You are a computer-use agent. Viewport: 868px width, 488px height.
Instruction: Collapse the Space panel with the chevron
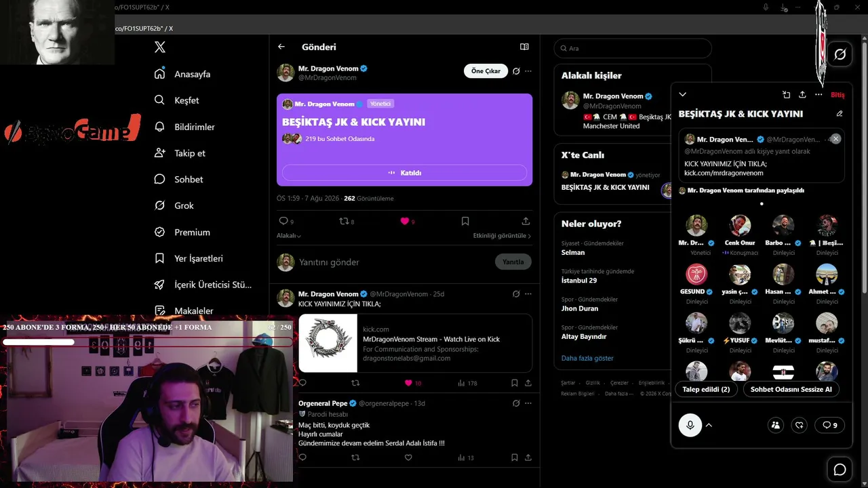tap(683, 95)
